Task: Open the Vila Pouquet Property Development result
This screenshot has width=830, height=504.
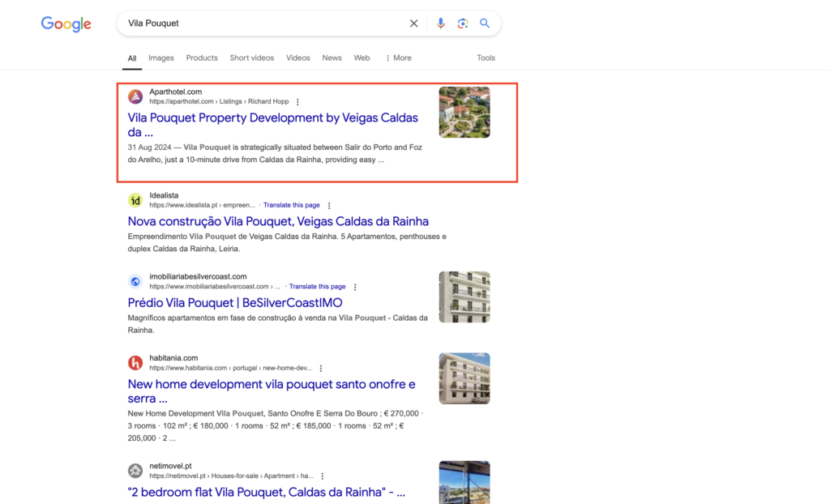Action: tap(272, 125)
